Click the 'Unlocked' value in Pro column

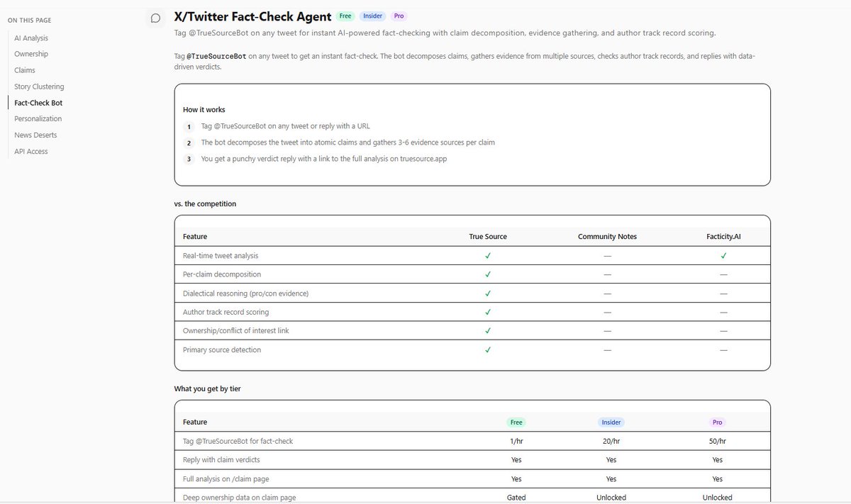coord(718,497)
